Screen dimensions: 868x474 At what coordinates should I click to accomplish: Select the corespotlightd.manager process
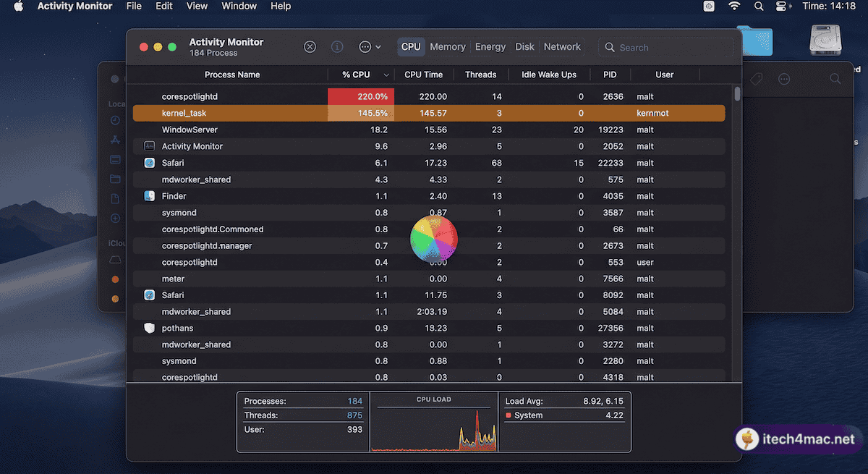point(429,245)
